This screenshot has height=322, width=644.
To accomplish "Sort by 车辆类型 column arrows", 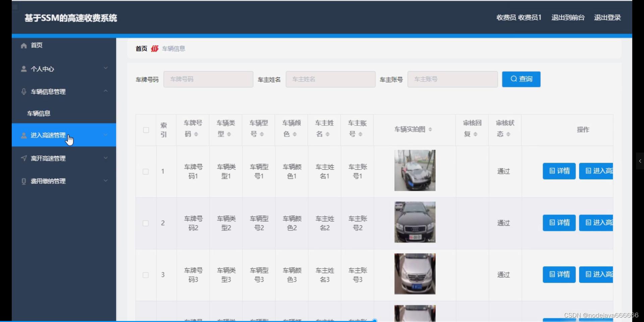I will 229,134.
